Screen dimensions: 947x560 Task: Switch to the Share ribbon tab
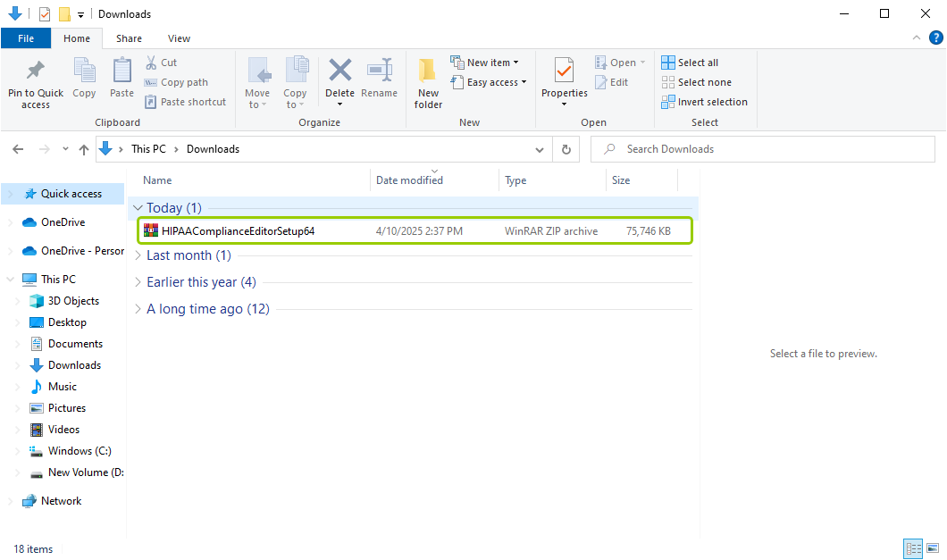[129, 38]
